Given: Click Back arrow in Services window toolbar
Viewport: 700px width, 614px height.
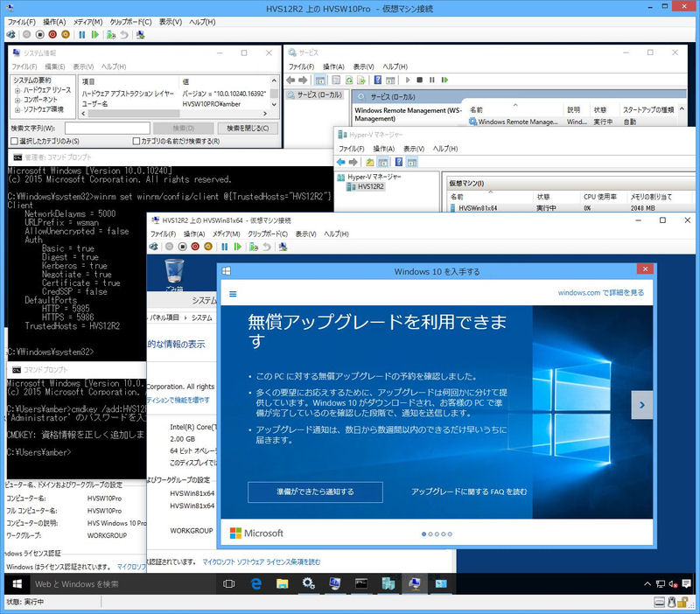Looking at the screenshot, I should [x=290, y=80].
